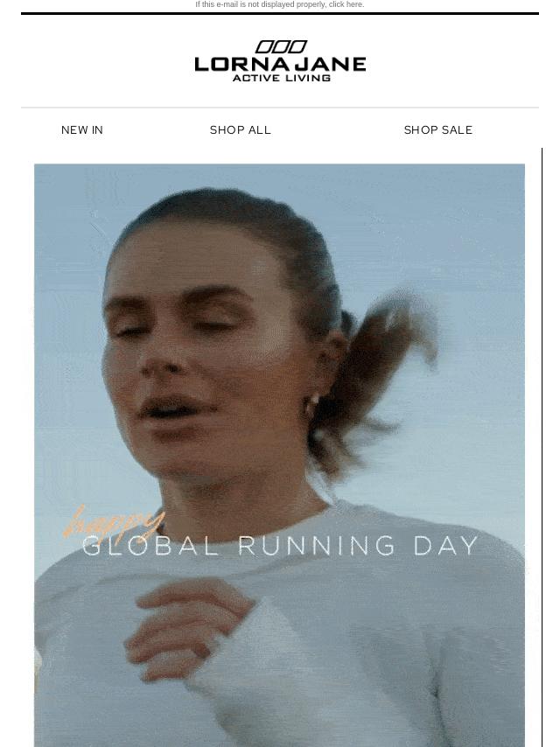This screenshot has width=560, height=747.
Task: Click the vertical black line beside image
Action: (542, 447)
